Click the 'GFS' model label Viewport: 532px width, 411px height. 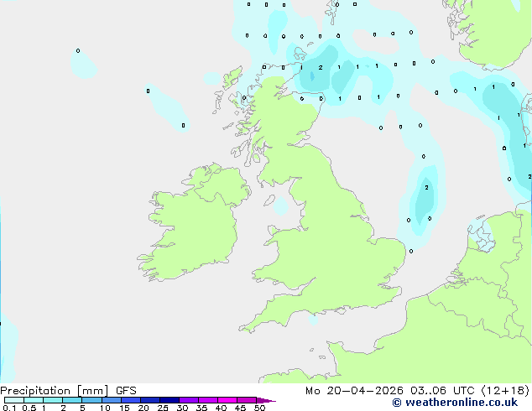tap(126, 391)
